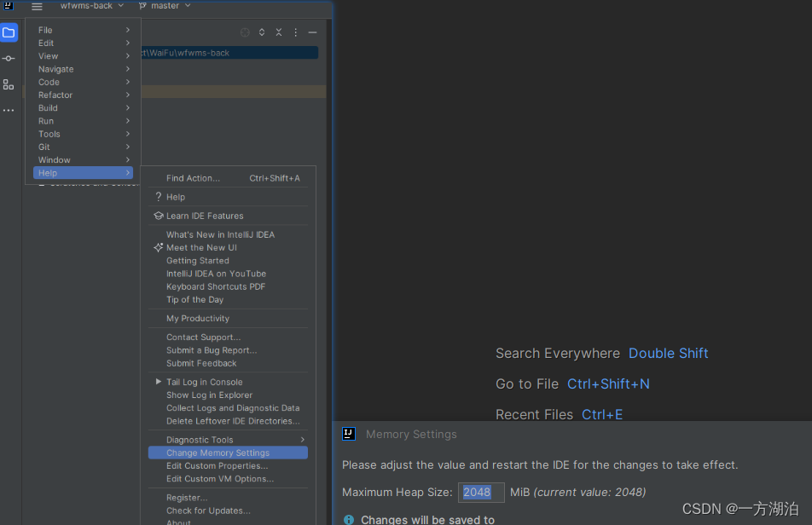Click the Maximum Heap Size input field
Viewport: 812px width, 525px height.
point(481,492)
